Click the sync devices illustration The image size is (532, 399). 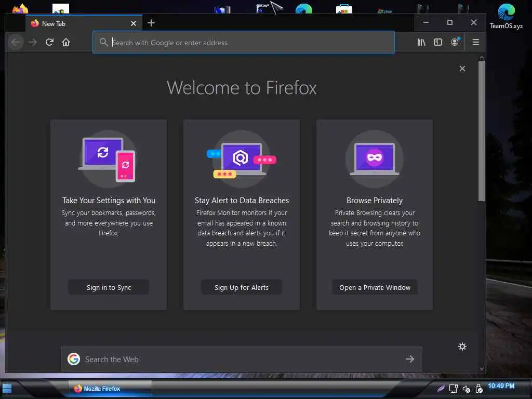click(x=108, y=159)
